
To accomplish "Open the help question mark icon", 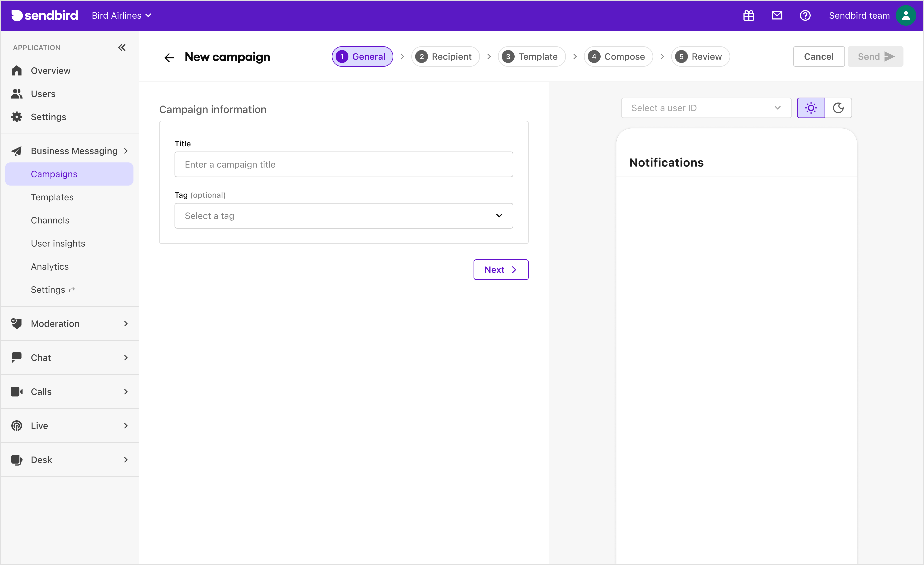I will point(805,15).
